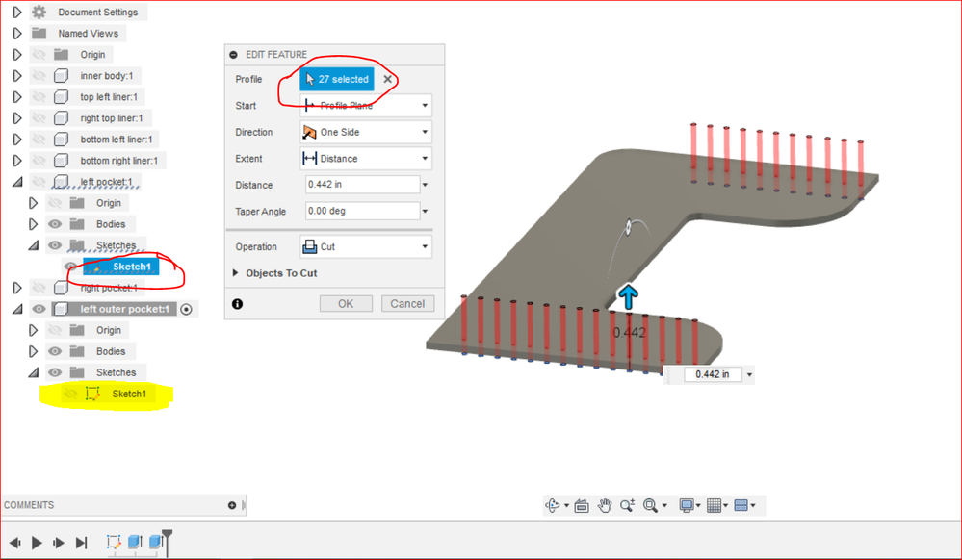Click the timeline play button

(x=37, y=543)
